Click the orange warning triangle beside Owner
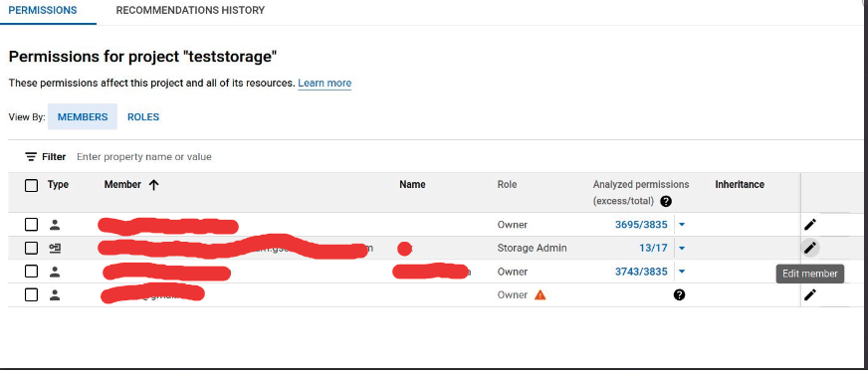Viewport: 868px width, 370px height. pos(541,294)
